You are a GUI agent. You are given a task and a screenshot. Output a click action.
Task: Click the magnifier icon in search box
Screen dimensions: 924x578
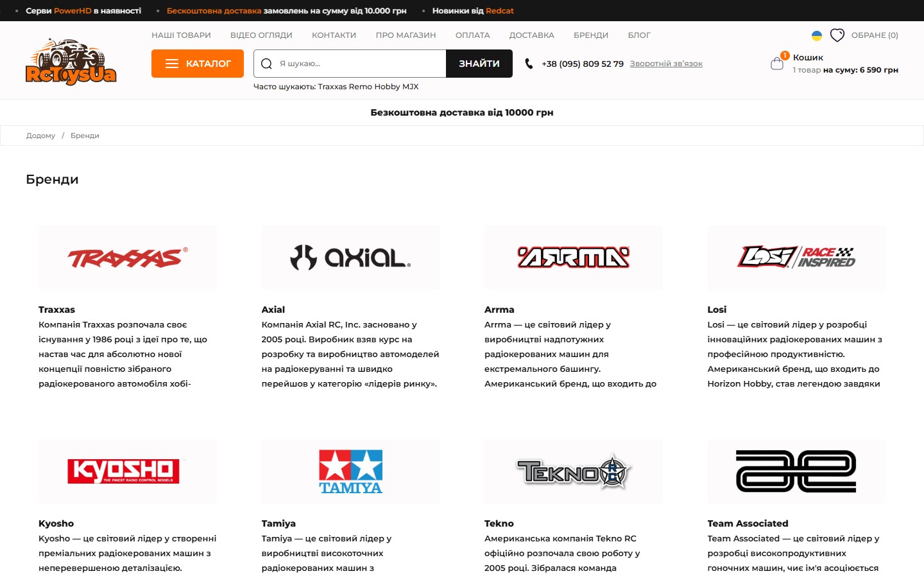[267, 64]
